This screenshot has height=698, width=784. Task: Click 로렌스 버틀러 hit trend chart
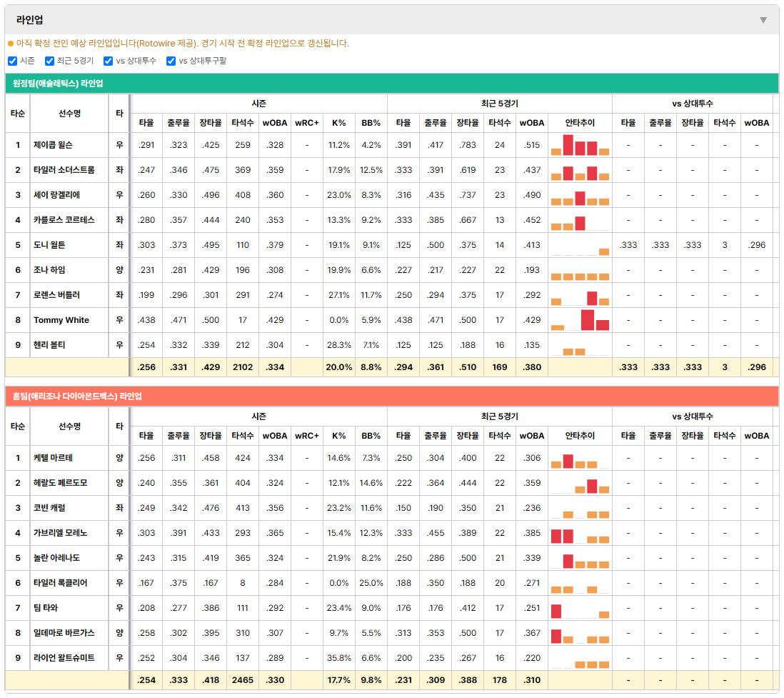click(580, 295)
